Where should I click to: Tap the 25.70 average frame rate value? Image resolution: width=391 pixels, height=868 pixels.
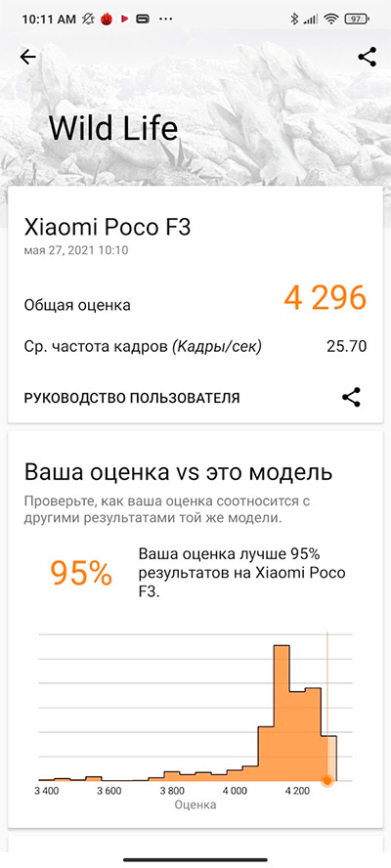pos(347,347)
